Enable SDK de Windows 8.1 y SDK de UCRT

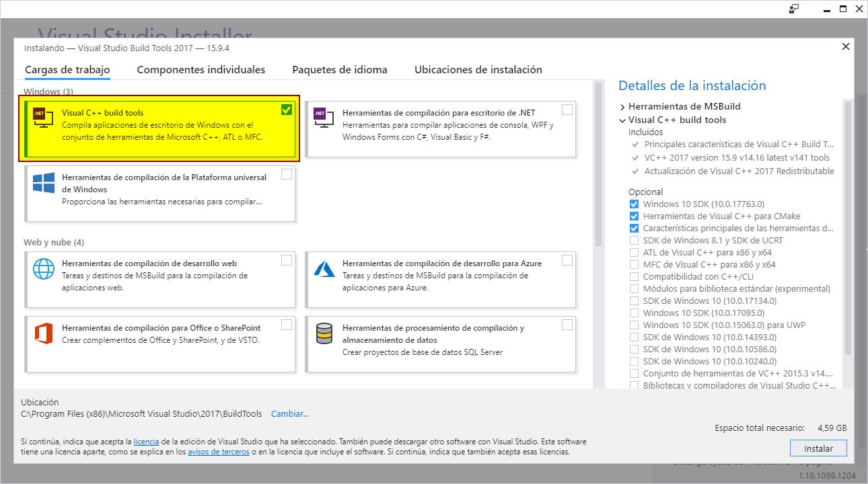point(634,240)
